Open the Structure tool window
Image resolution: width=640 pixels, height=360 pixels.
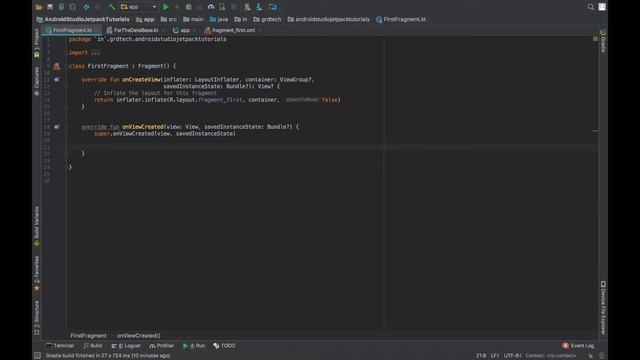coord(37,318)
